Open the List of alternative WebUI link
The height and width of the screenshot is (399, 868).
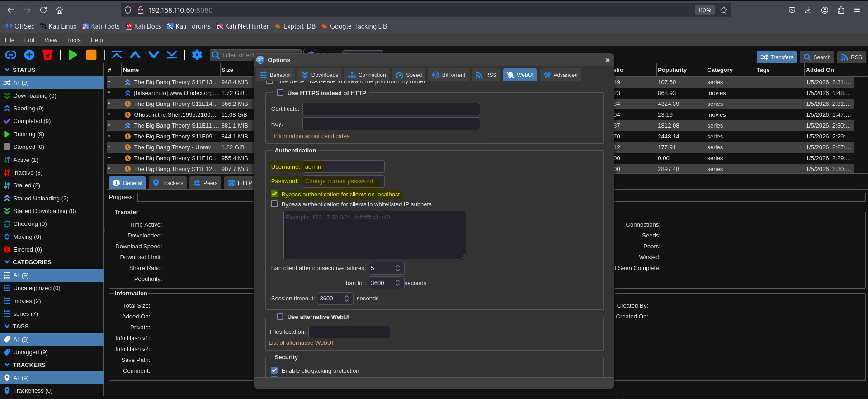pyautogui.click(x=301, y=343)
